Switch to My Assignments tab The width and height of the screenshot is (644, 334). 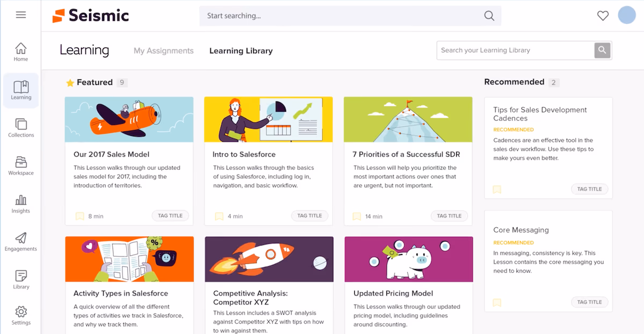[164, 51]
